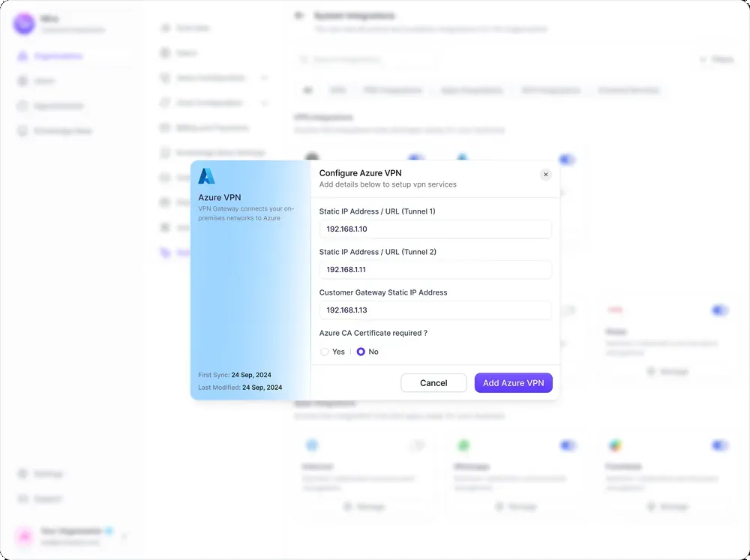Click 'Azure CA Certificate required ?' label
Image resolution: width=750 pixels, height=560 pixels.
(373, 334)
